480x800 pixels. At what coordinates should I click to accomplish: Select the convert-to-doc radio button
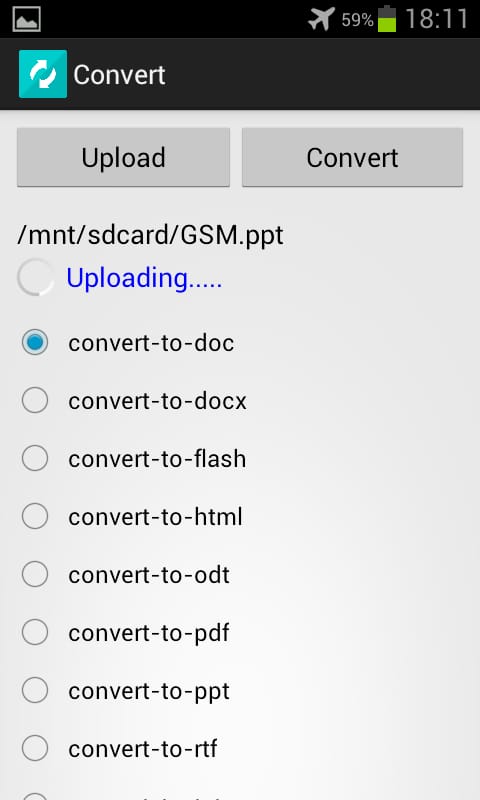click(35, 342)
